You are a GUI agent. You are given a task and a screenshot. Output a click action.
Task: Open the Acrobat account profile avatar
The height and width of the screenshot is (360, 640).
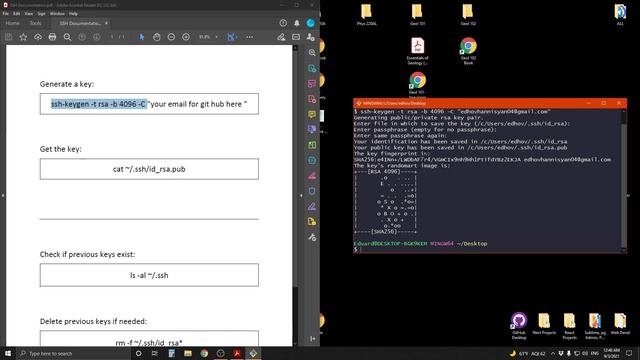[311, 23]
